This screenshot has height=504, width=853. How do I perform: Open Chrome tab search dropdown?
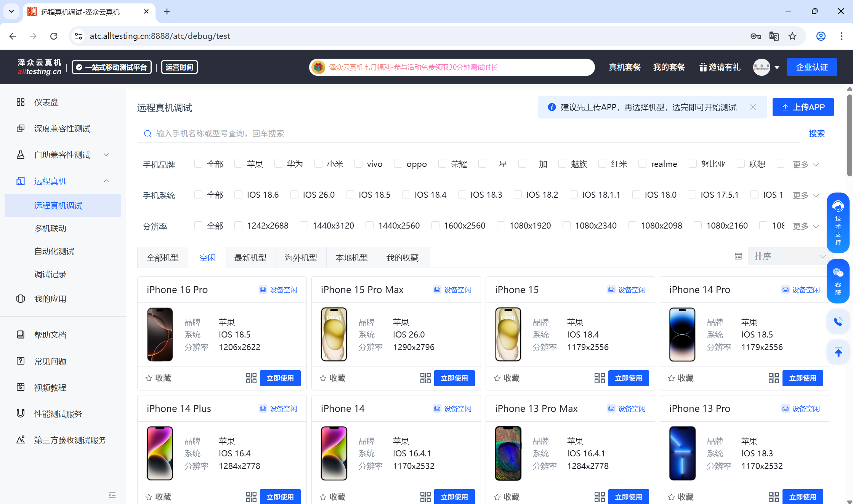[x=11, y=11]
